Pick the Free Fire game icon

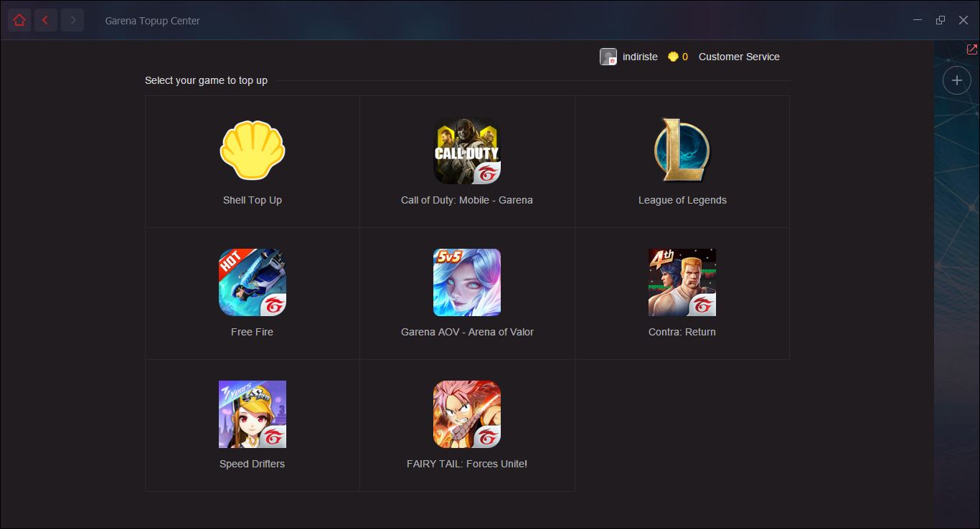pyautogui.click(x=253, y=282)
